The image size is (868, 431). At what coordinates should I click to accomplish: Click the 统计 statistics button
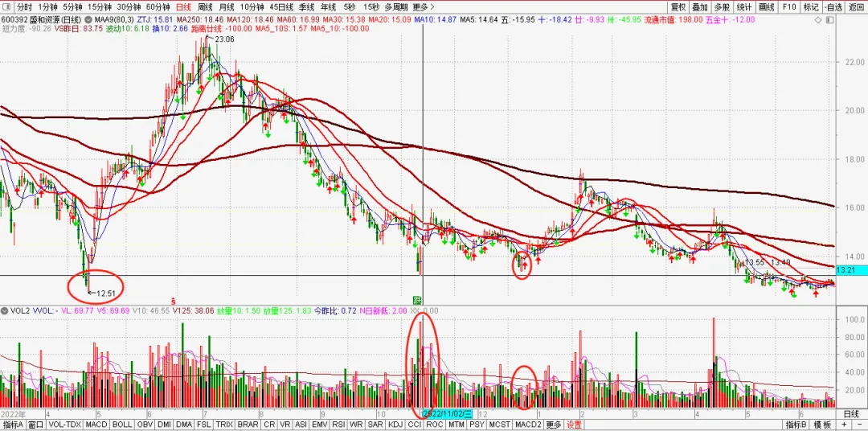[744, 7]
